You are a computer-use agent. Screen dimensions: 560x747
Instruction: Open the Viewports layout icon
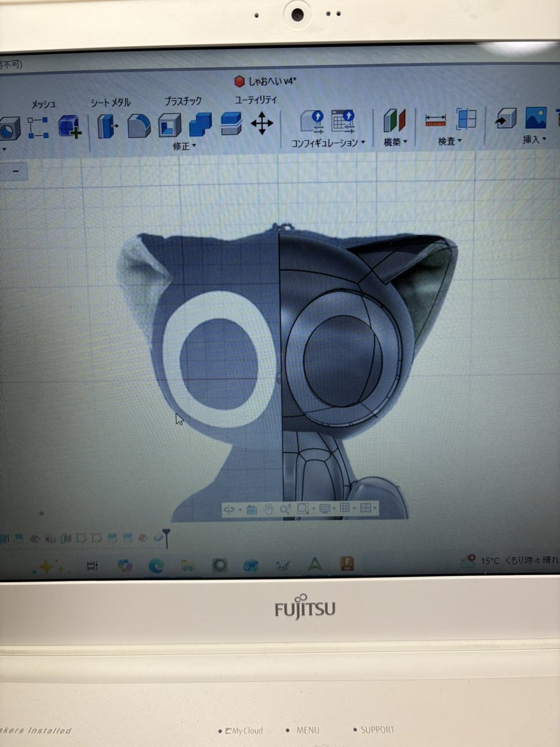click(366, 509)
